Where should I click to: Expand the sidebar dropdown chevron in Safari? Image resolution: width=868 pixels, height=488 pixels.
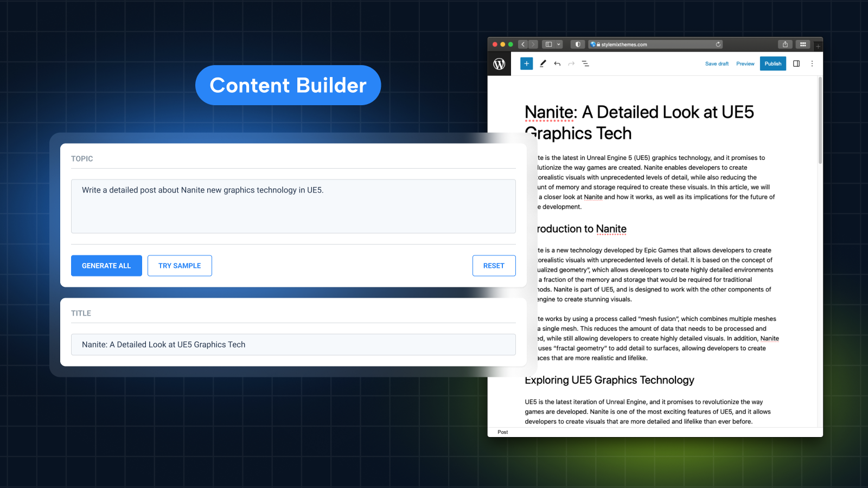tap(559, 44)
